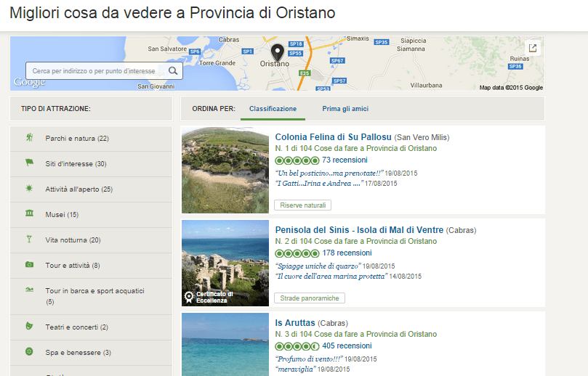Click the Vita notturna cocktail glass icon
The image size is (588, 376).
click(x=29, y=240)
